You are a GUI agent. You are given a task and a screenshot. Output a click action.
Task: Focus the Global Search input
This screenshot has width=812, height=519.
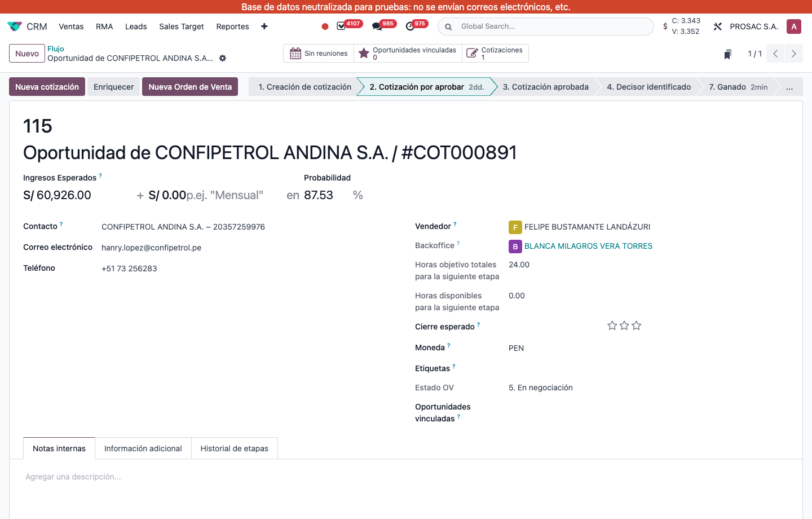click(553, 27)
